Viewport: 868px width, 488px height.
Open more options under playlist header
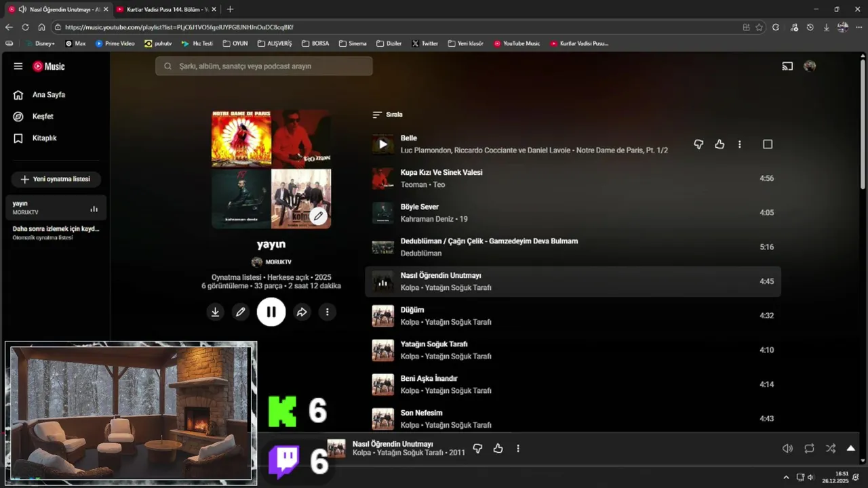pyautogui.click(x=328, y=312)
